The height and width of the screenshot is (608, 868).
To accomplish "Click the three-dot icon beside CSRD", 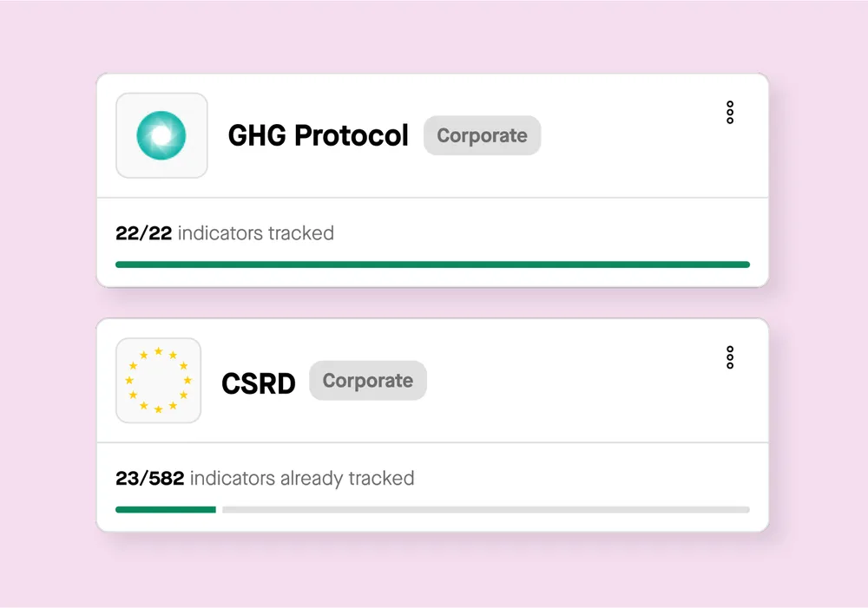I will click(729, 357).
